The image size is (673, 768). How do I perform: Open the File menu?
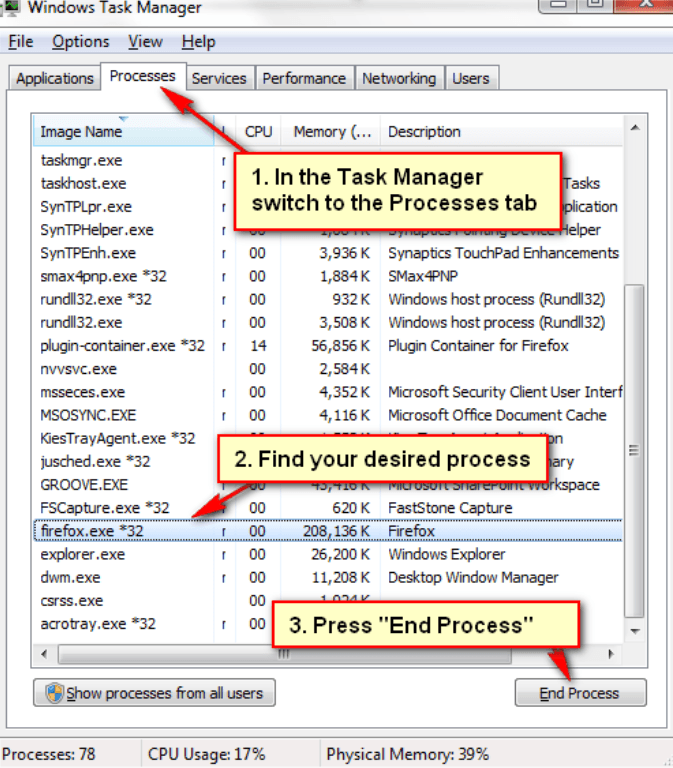coord(20,42)
